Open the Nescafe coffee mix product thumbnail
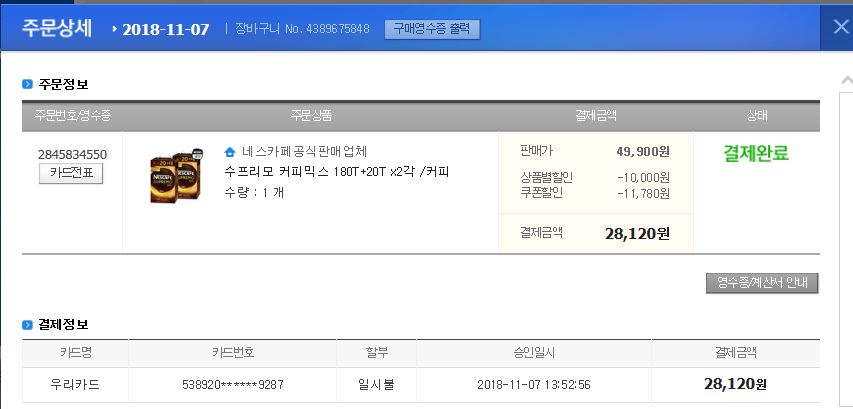 (x=170, y=178)
